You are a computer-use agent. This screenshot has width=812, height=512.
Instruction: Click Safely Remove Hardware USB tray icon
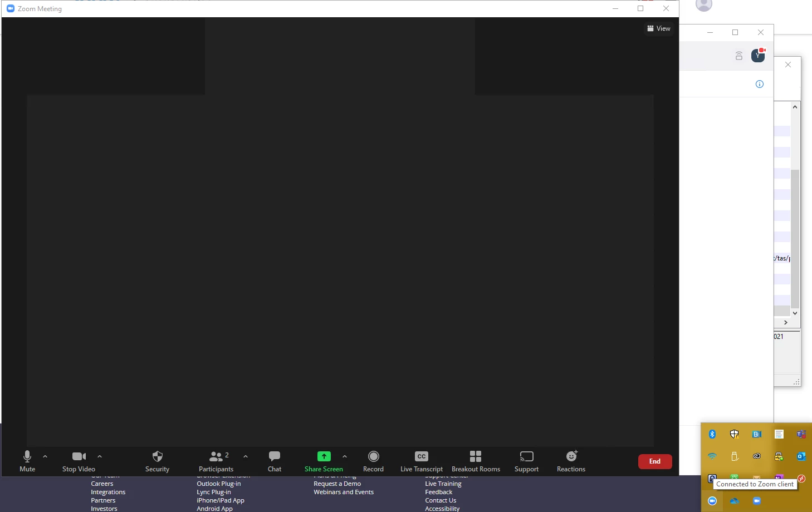coord(735,456)
